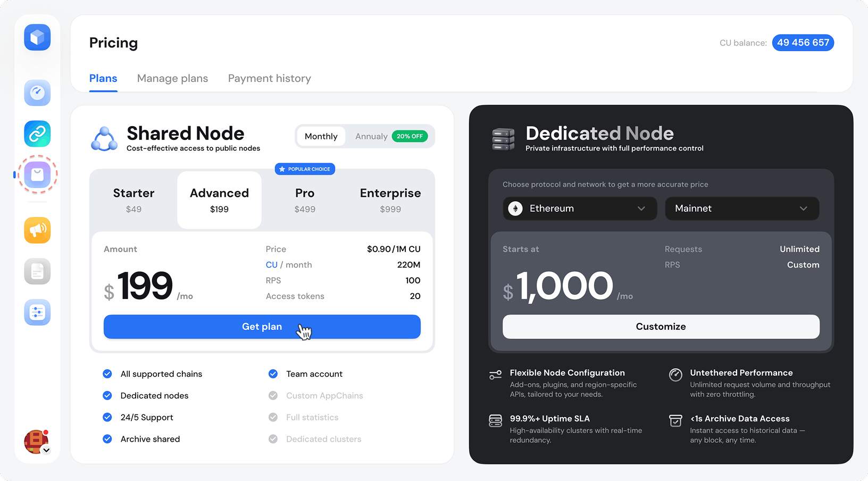Click the Flexible Node Configuration icon
Viewport: 868px width, 481px height.
(x=495, y=375)
